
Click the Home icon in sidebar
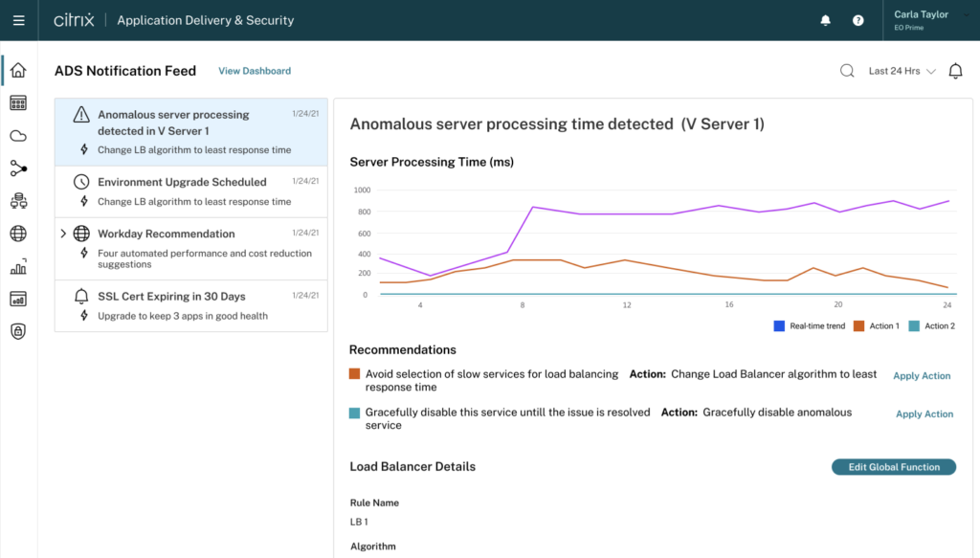[18, 70]
